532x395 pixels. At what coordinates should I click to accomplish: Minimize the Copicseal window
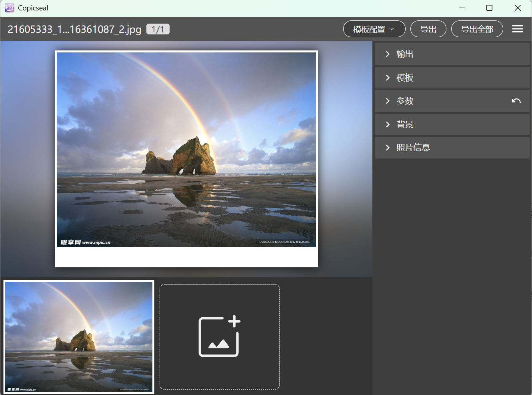coord(462,8)
